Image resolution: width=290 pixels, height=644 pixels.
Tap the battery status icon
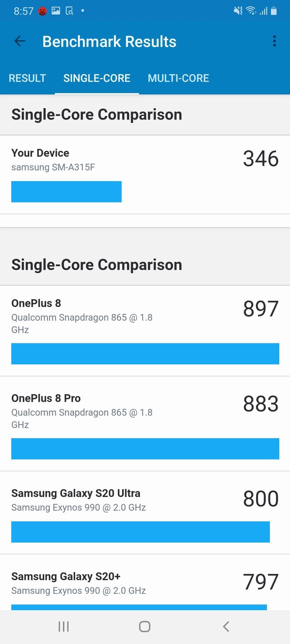click(274, 11)
